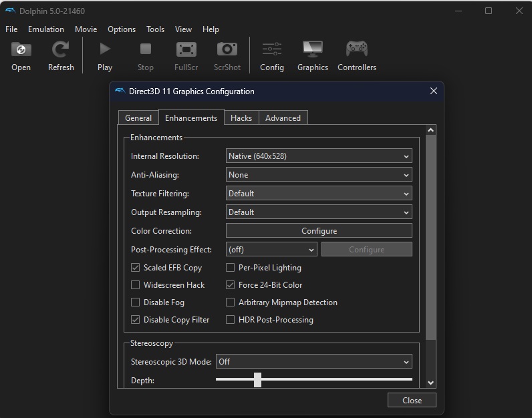Click Configure button for Color Correction

(319, 230)
